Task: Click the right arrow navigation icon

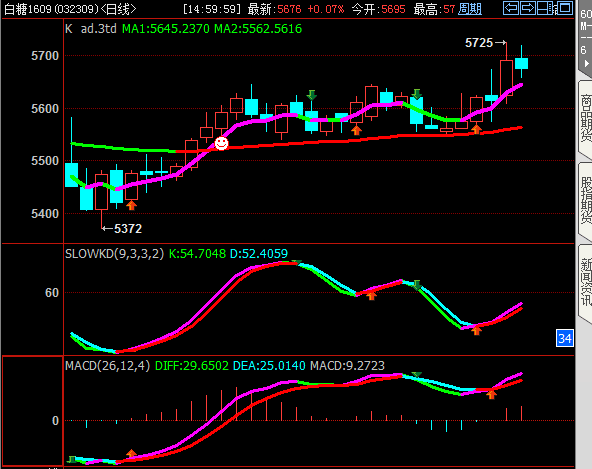Action: click(527, 8)
